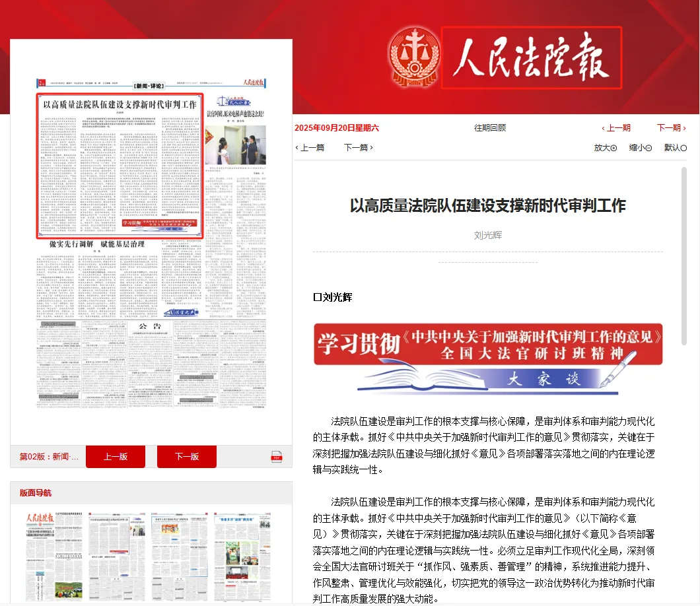This screenshot has height=606, width=700.
Task: Click the date 2025年09月20日星期六
Action: (x=337, y=128)
